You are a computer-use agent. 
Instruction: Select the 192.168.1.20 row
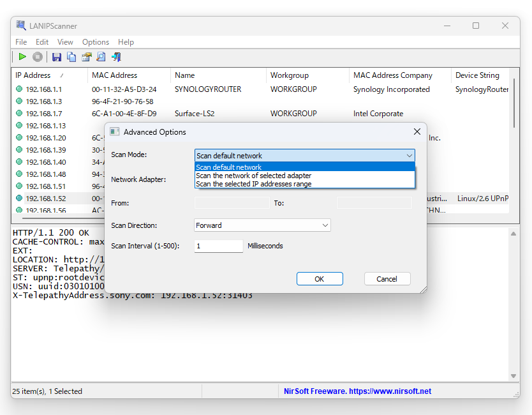point(46,137)
